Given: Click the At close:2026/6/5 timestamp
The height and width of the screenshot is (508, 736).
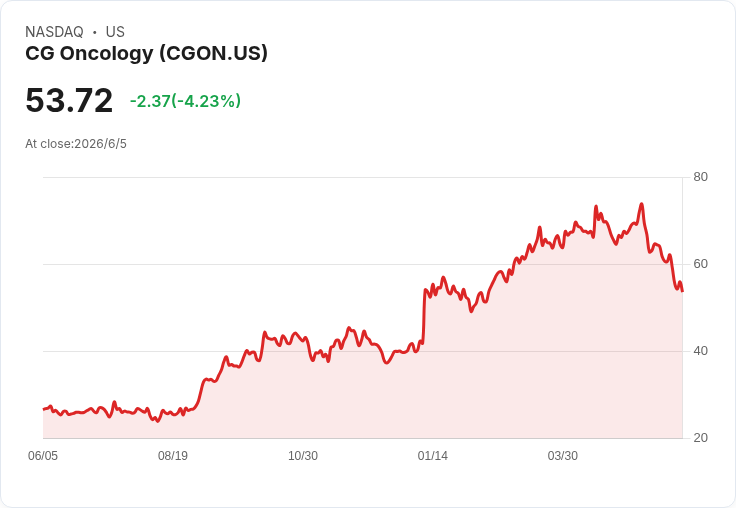Looking at the screenshot, I should [x=76, y=144].
